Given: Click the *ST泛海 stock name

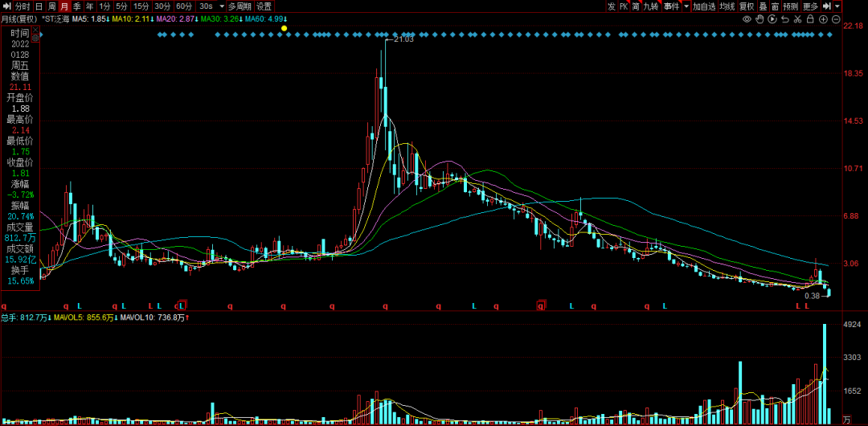Looking at the screenshot, I should tap(55, 18).
